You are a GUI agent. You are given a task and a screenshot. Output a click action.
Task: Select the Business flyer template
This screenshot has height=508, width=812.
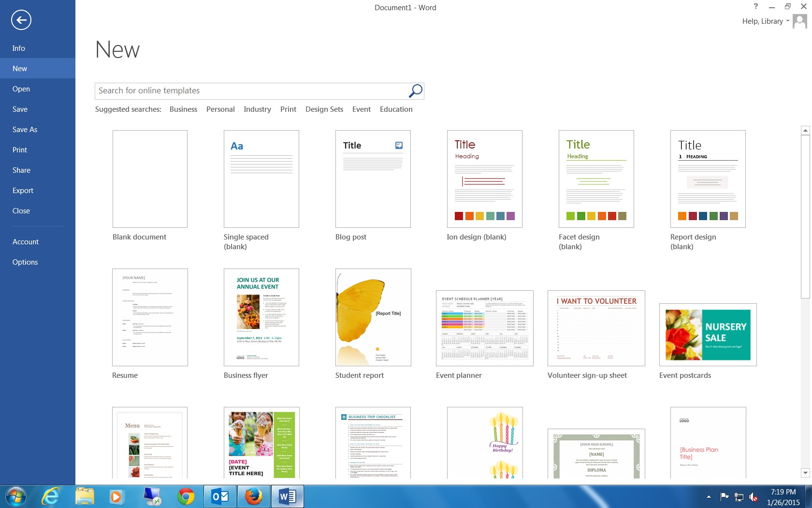(x=261, y=317)
